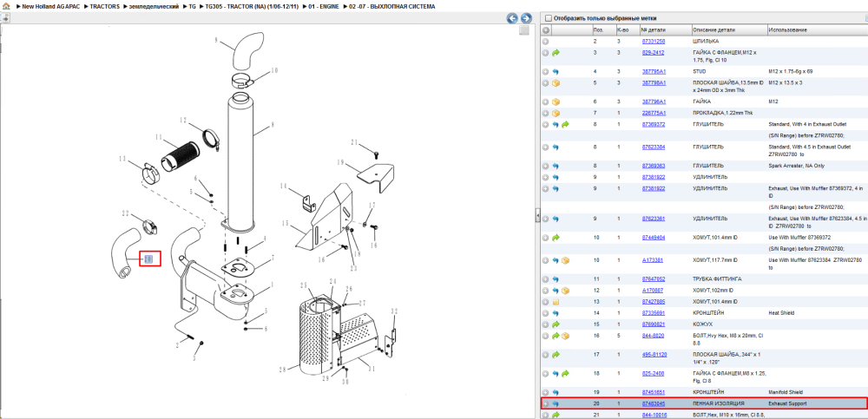Screen dimensions: 868x419
Task: Click the blue arrow for part 87369372
Action: coord(556,125)
